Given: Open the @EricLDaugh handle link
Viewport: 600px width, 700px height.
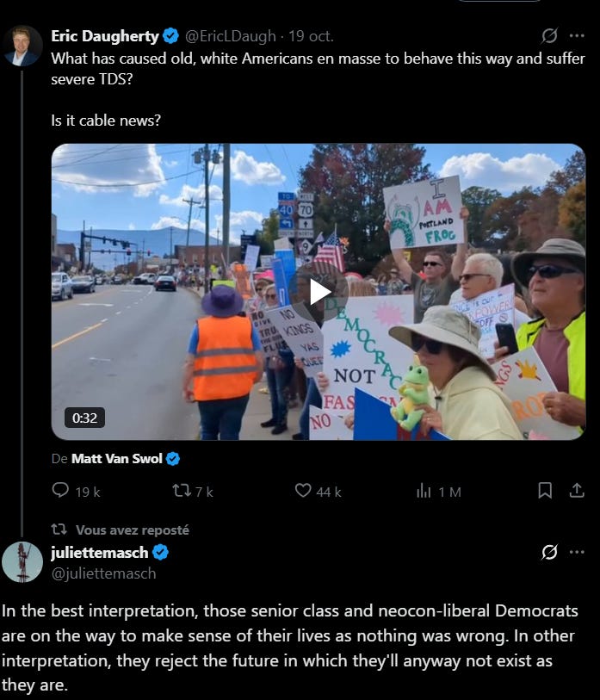Looking at the screenshot, I should (231, 35).
